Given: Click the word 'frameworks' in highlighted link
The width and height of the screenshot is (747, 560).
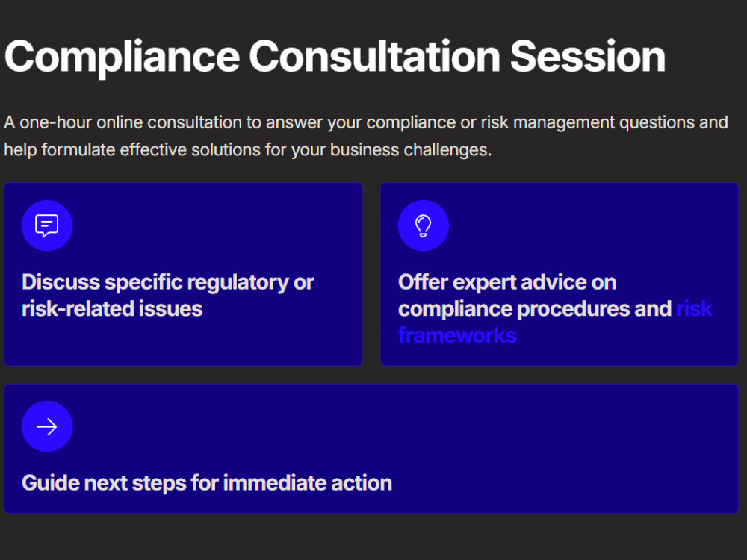Looking at the screenshot, I should 457,336.
